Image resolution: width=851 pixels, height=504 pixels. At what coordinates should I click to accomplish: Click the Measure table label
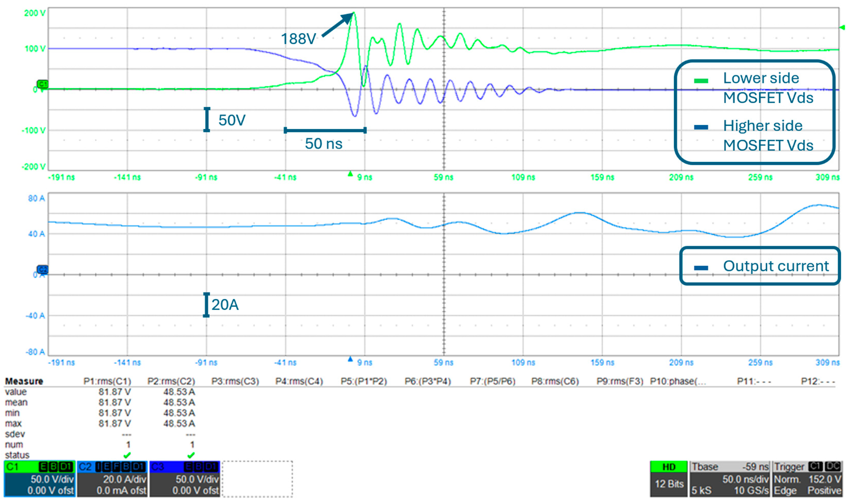coord(24,381)
